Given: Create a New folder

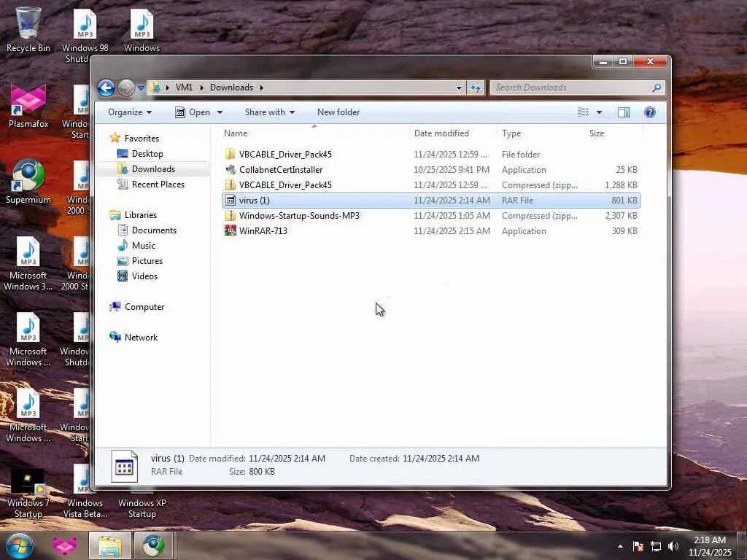Looking at the screenshot, I should (x=338, y=112).
